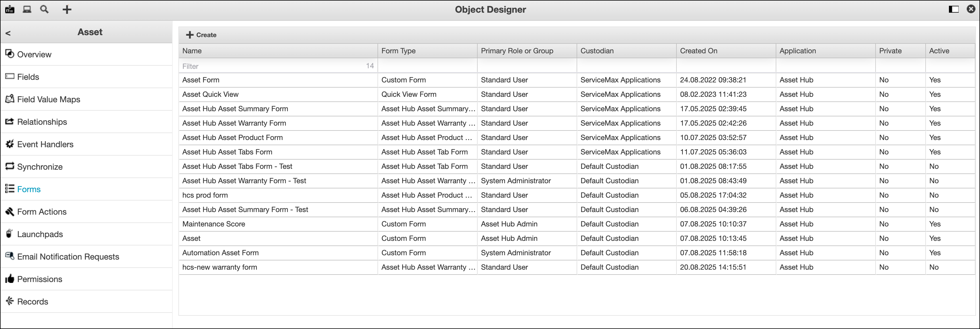Sort by the Active column header

coord(950,51)
